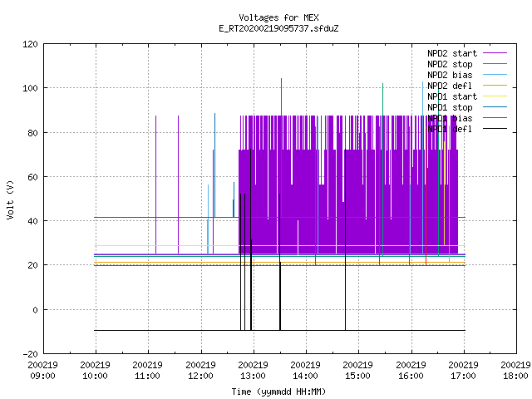Image resolution: width=532 pixels, height=399 pixels.
Task: Click yellow line sample beside NPD1 start
Action: click(x=495, y=96)
